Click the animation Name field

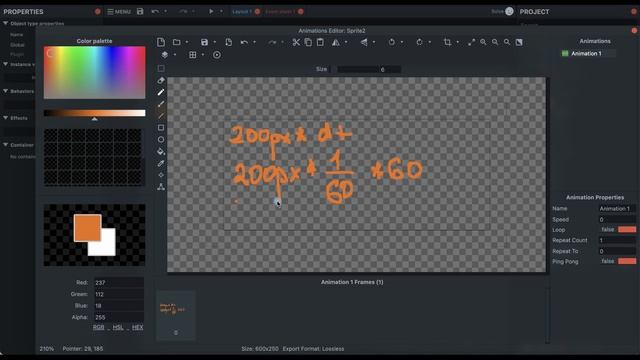click(x=617, y=209)
